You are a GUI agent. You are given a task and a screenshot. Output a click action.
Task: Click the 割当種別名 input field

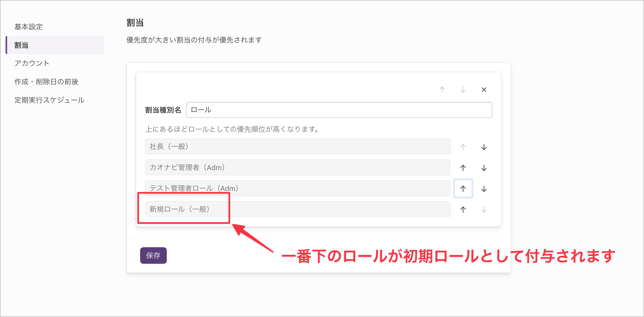pyautogui.click(x=339, y=110)
